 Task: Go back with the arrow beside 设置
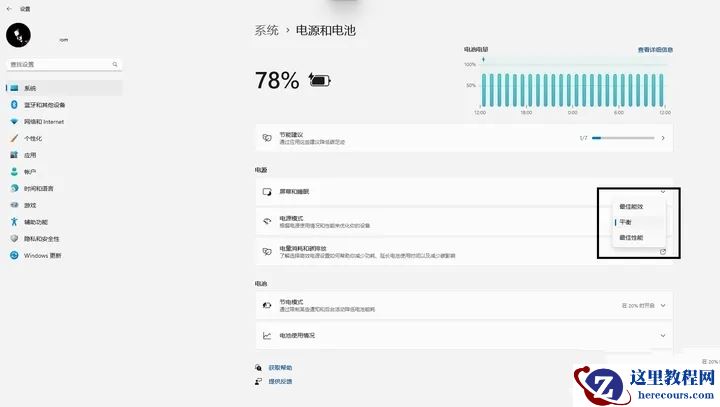pyautogui.click(x=9, y=9)
